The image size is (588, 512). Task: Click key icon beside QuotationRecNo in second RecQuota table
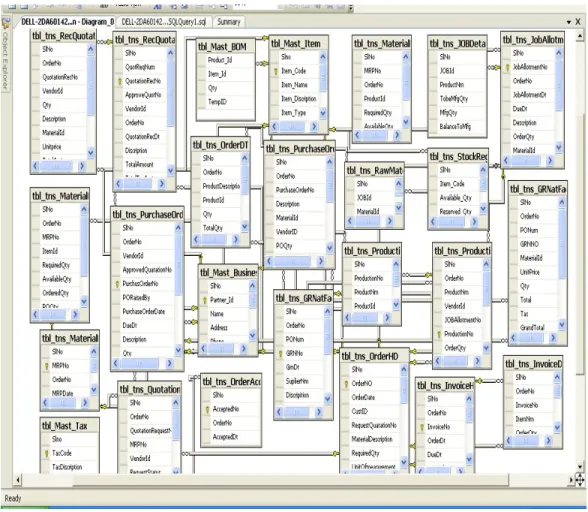pos(120,81)
